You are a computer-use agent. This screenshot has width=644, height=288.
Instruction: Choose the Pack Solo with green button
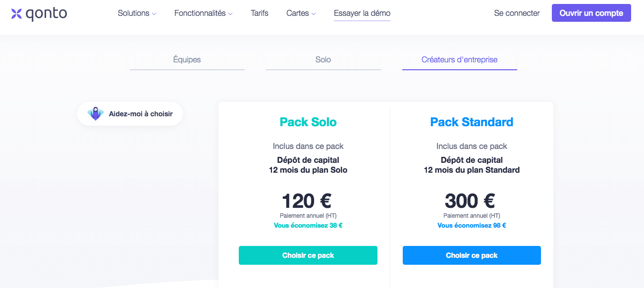[308, 255]
